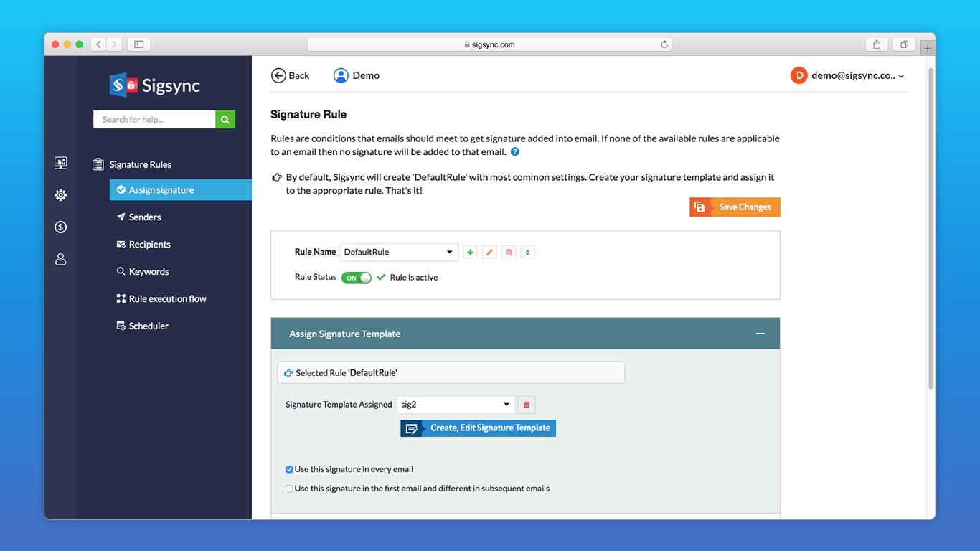Screen dimensions: 980x551
Task: Click the blue reorder rule arrows icon
Action: [x=528, y=252]
